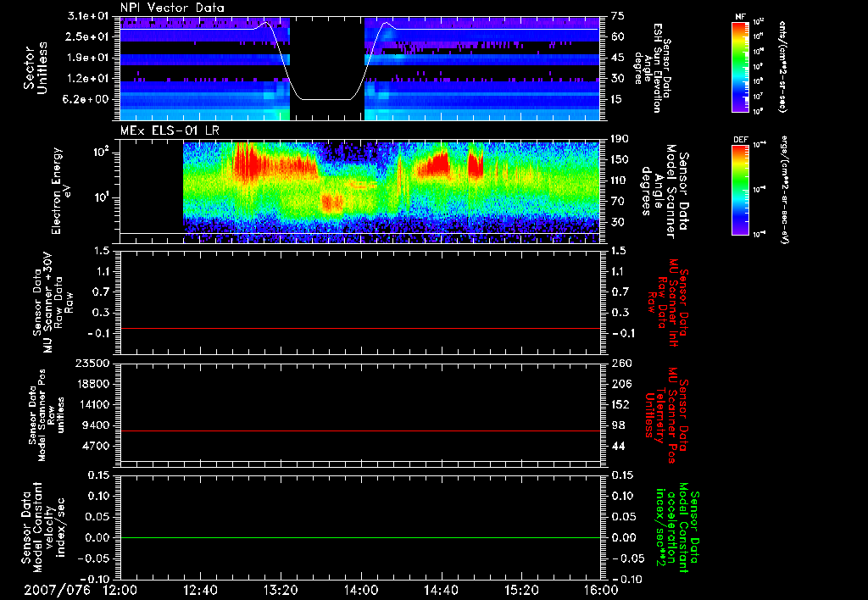Click the 'DEF' label above the color bar
The width and height of the screenshot is (868, 600).
pyautogui.click(x=741, y=140)
